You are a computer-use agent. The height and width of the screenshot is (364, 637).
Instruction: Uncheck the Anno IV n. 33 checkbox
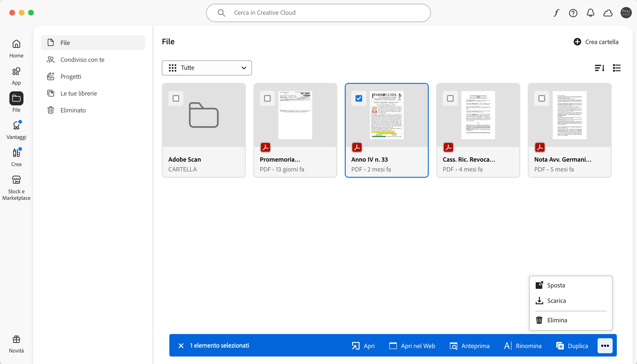[359, 98]
